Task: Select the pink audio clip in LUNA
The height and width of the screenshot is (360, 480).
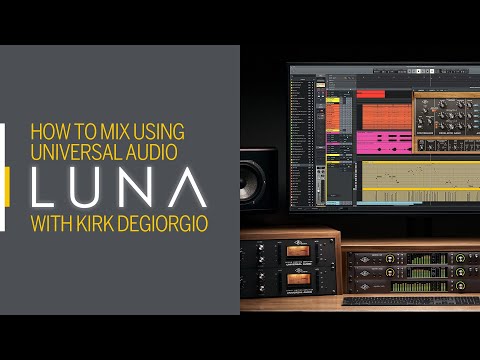Action: 384,143
